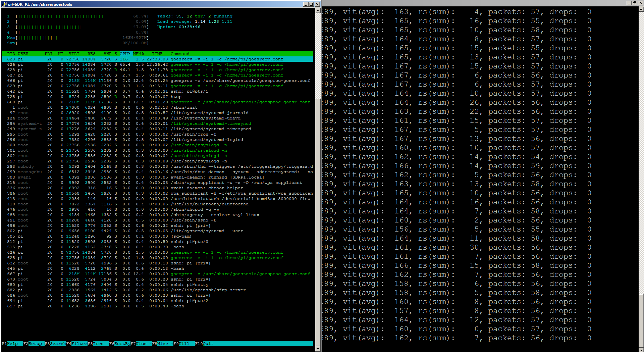Select systemd-journald process row
This screenshot has height=352, width=644.
[x=157, y=113]
